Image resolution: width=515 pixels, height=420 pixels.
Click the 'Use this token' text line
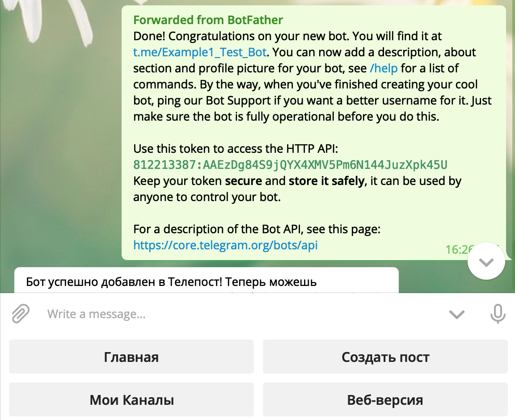tap(236, 149)
